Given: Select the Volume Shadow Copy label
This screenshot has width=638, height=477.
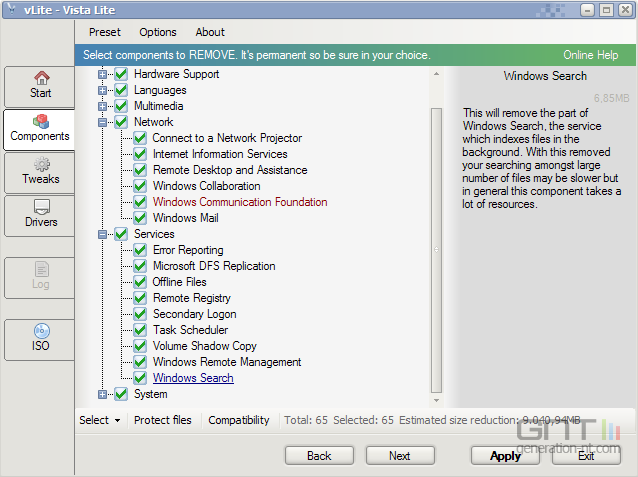Looking at the screenshot, I should [x=205, y=346].
